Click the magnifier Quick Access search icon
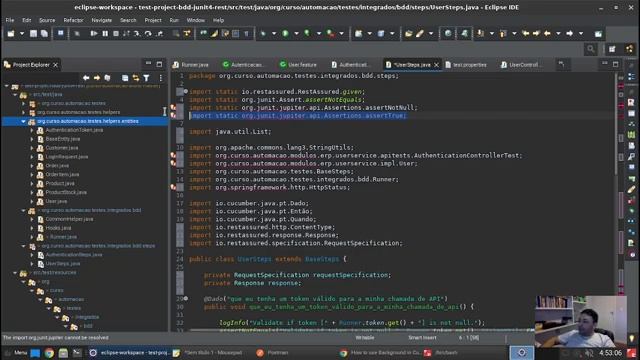The image size is (640, 360). pyautogui.click(x=591, y=49)
